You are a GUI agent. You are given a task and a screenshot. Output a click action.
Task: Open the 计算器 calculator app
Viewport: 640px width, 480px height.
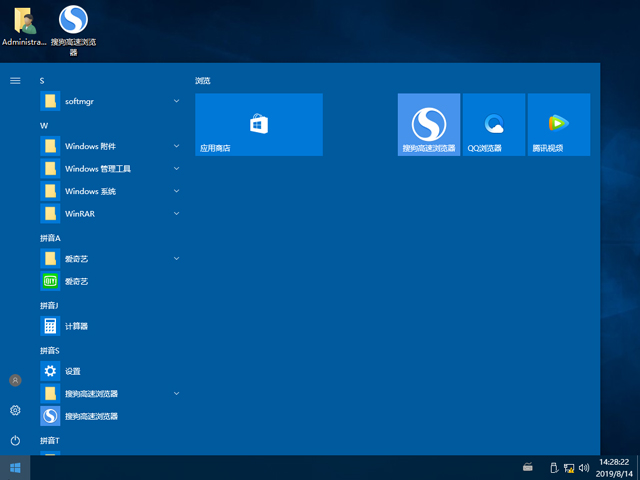click(110, 326)
